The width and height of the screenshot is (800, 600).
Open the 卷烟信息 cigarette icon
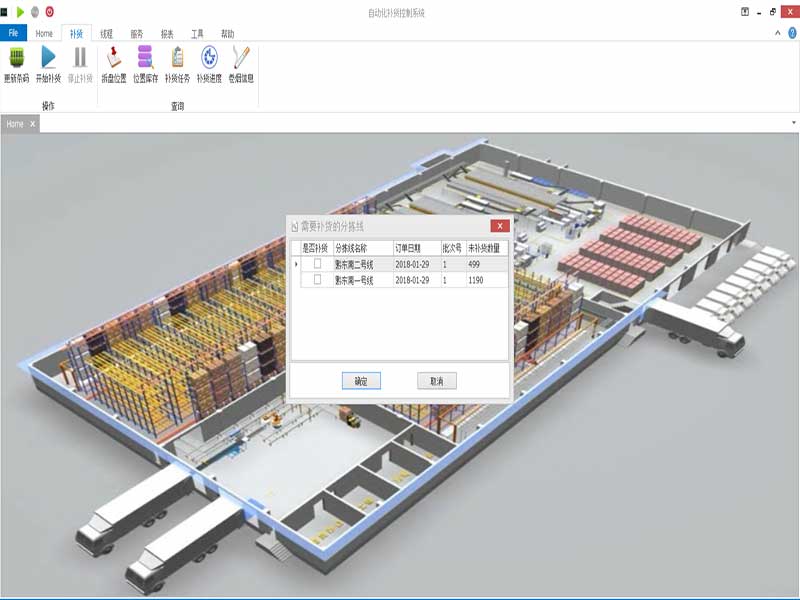pos(241,58)
